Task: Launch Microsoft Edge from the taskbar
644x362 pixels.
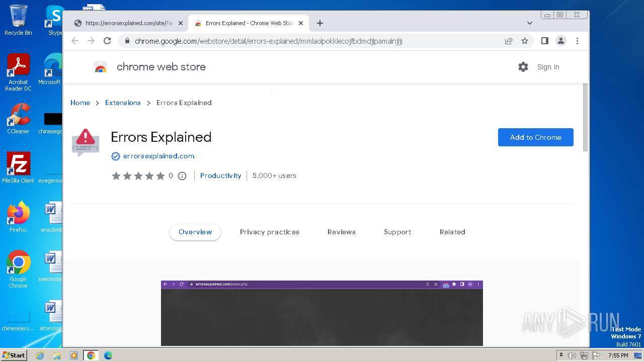Action: [108, 355]
